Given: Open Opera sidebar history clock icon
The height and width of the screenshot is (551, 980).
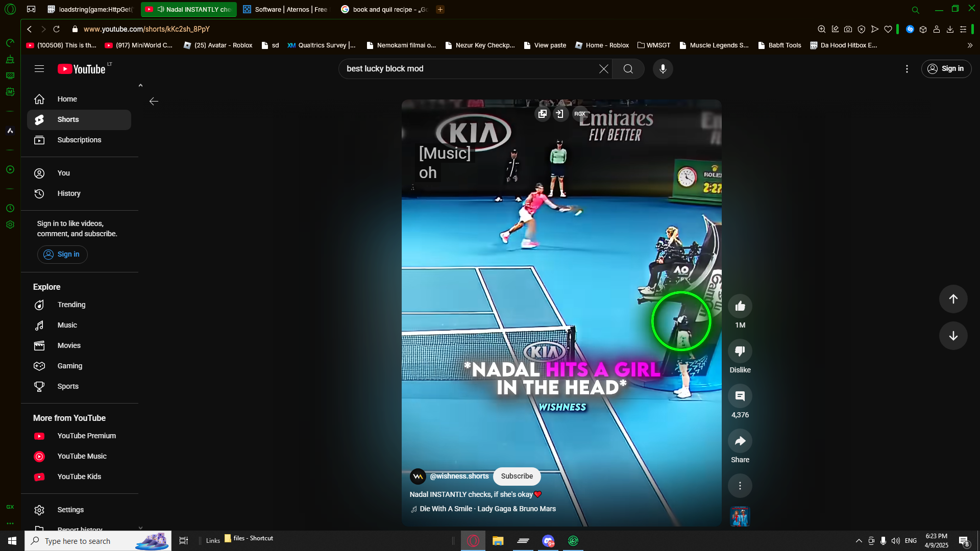Looking at the screenshot, I should coord(10,208).
